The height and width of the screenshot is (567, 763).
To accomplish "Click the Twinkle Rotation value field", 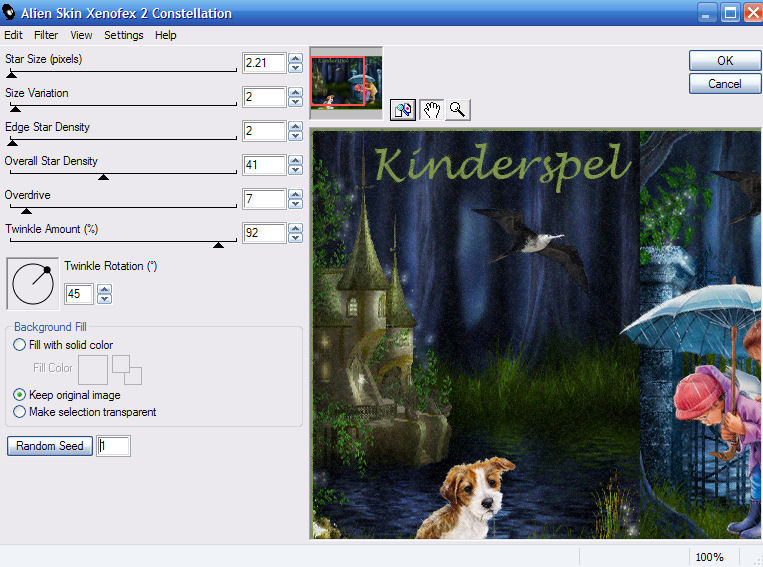I will pos(79,294).
